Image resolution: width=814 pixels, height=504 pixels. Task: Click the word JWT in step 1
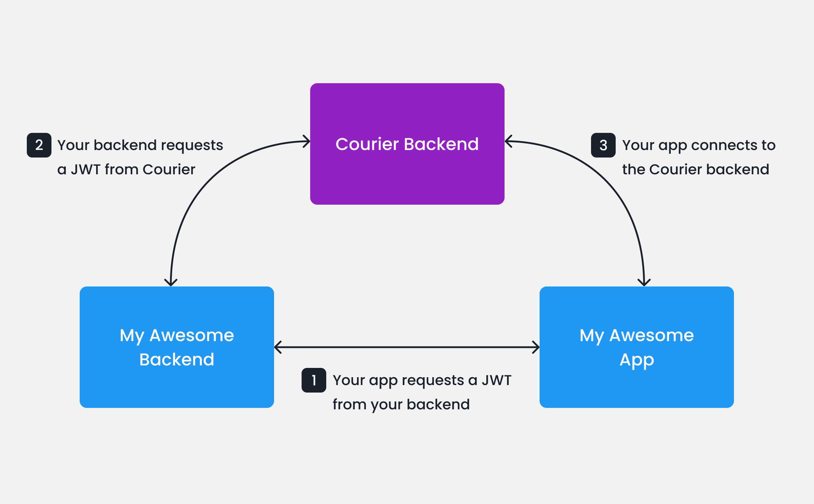[496, 380]
